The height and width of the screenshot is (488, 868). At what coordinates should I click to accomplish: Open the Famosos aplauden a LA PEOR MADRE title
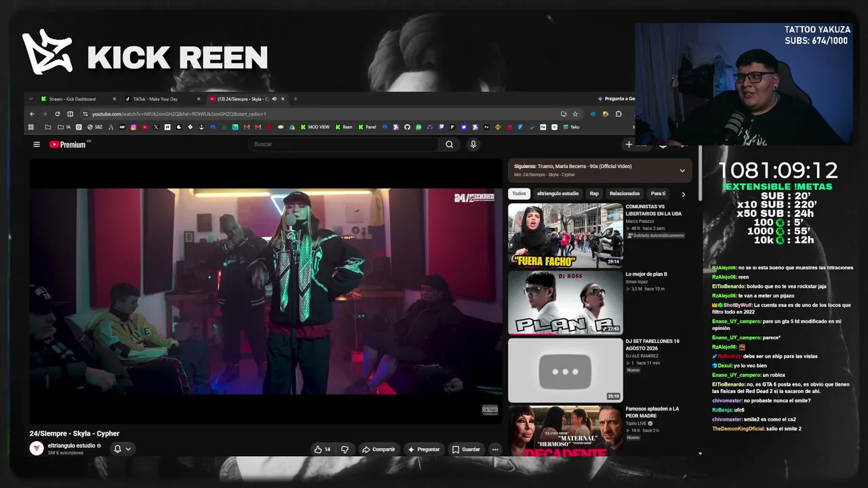point(652,412)
